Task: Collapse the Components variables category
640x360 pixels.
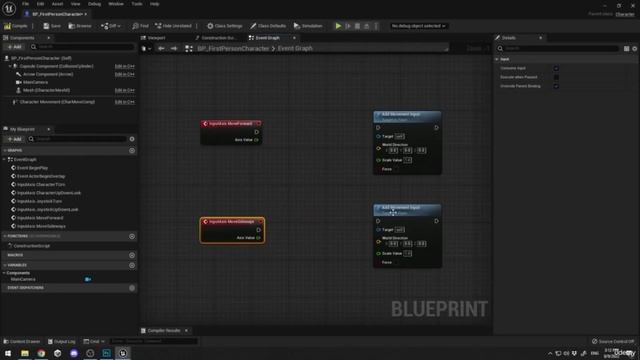Action: pos(4,273)
